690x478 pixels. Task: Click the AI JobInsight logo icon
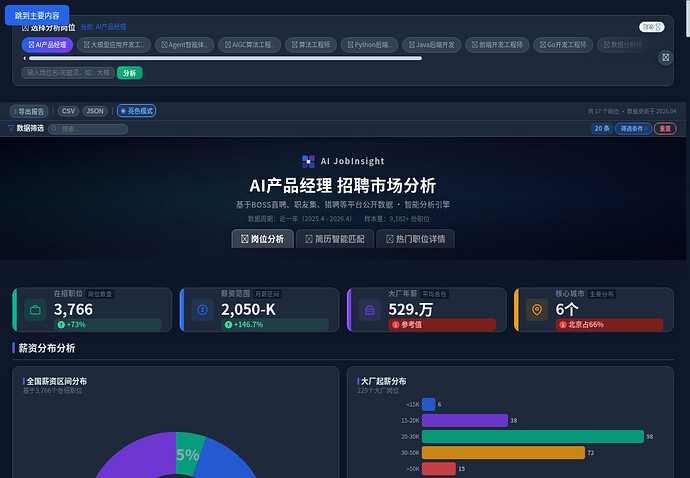[x=308, y=162]
